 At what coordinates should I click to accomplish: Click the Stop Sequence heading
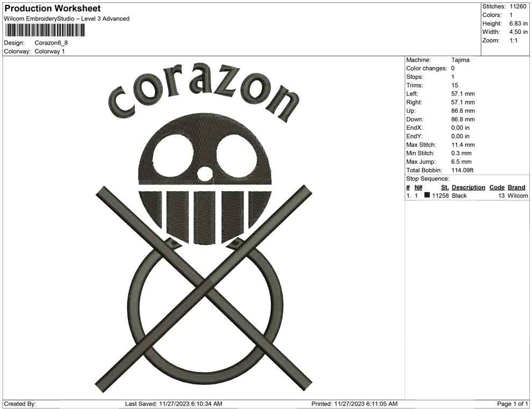428,179
